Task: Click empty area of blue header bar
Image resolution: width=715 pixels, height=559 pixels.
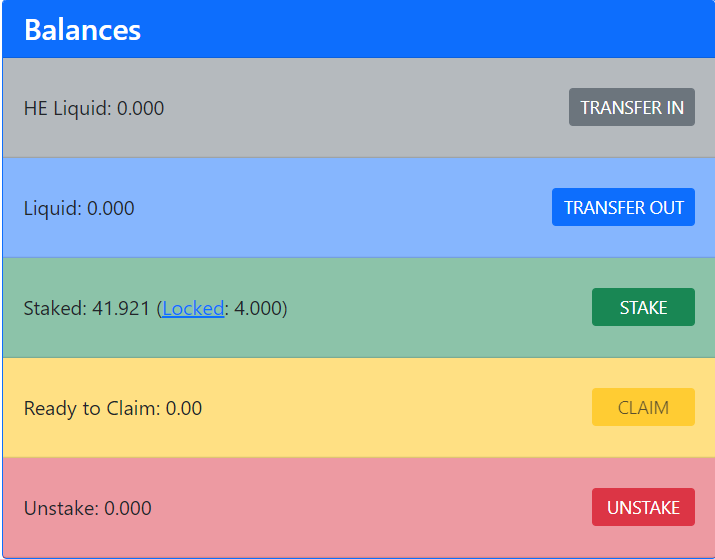Action: coord(410,29)
